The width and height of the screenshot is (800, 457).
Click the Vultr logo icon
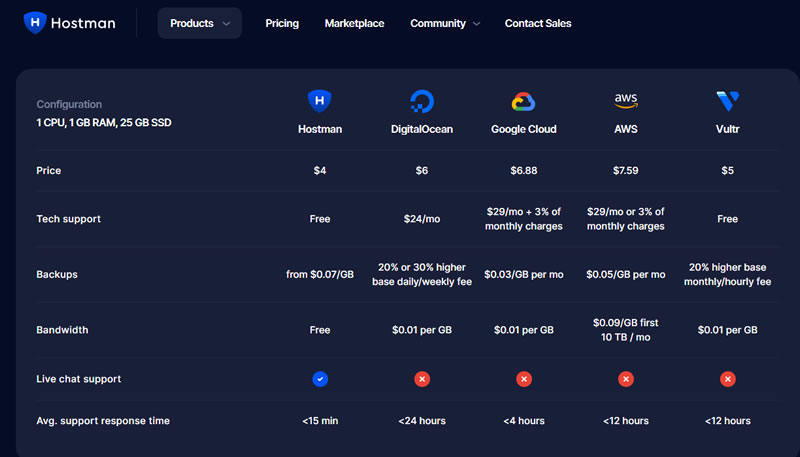728,101
